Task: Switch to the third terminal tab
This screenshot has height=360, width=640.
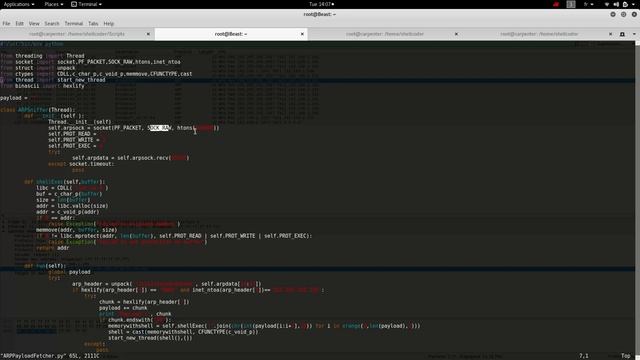Action: click(385, 34)
